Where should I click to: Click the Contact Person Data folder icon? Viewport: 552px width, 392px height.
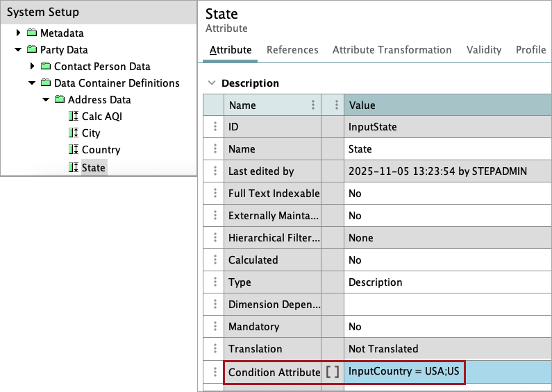pos(46,67)
